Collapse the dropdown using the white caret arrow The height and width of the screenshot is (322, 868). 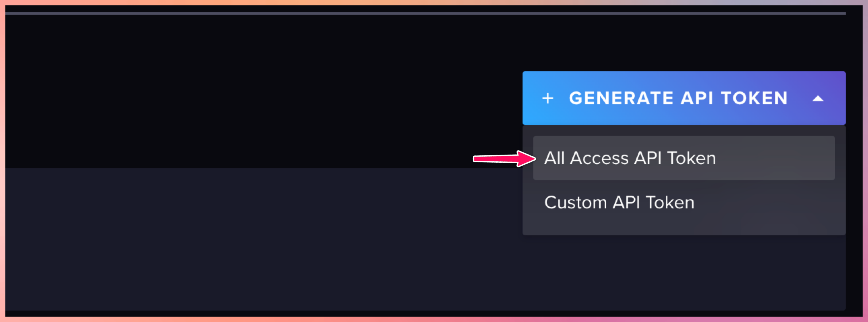pyautogui.click(x=818, y=98)
